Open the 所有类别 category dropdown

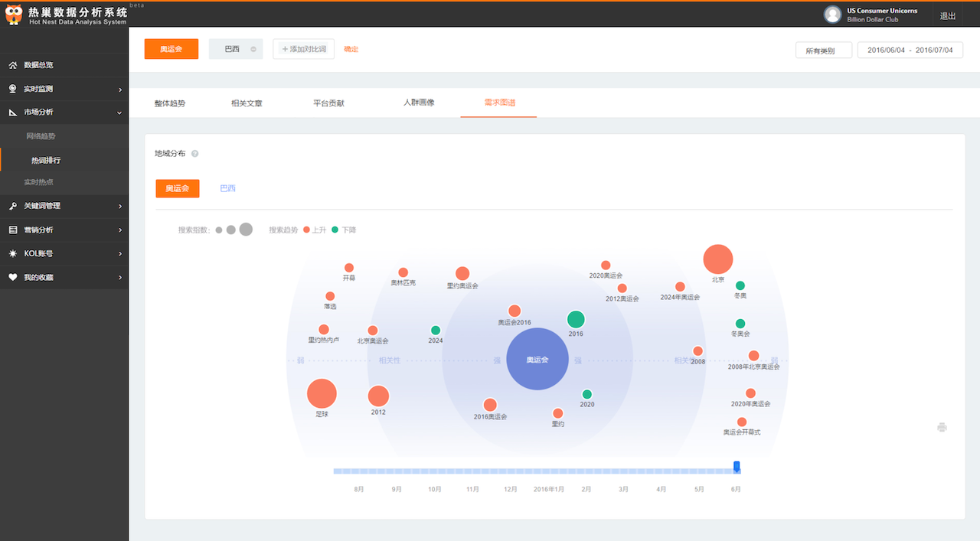click(x=824, y=51)
